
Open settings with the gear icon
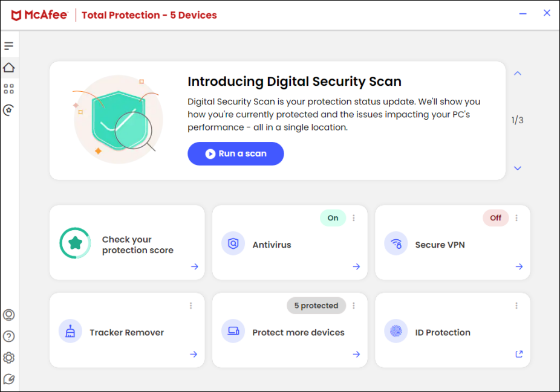9,358
